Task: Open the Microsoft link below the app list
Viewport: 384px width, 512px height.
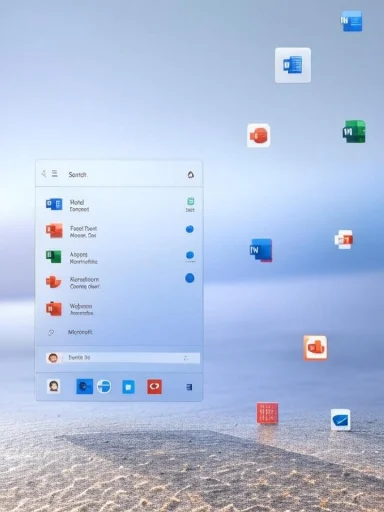Action: tap(80, 332)
